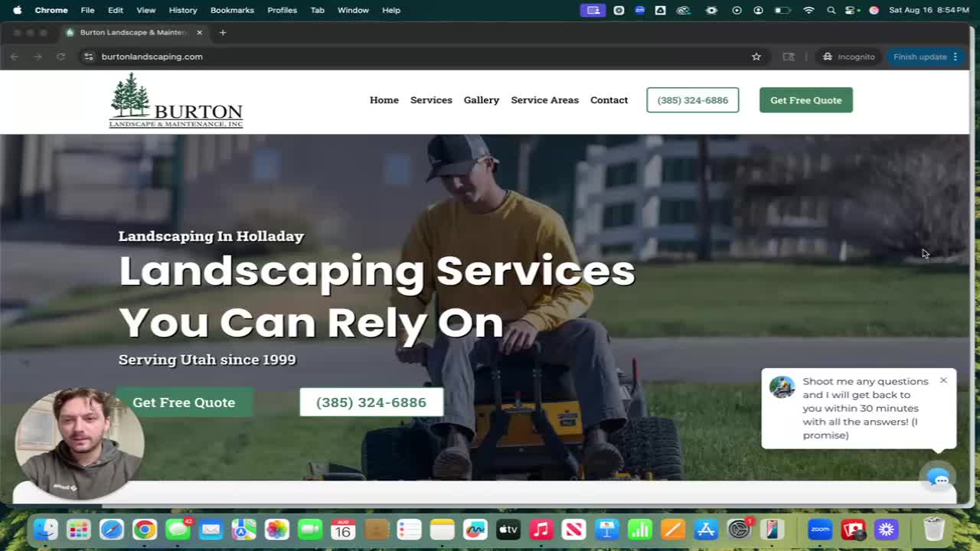The width and height of the screenshot is (980, 551).
Task: Open the Bookmarks menu
Action: [232, 10]
